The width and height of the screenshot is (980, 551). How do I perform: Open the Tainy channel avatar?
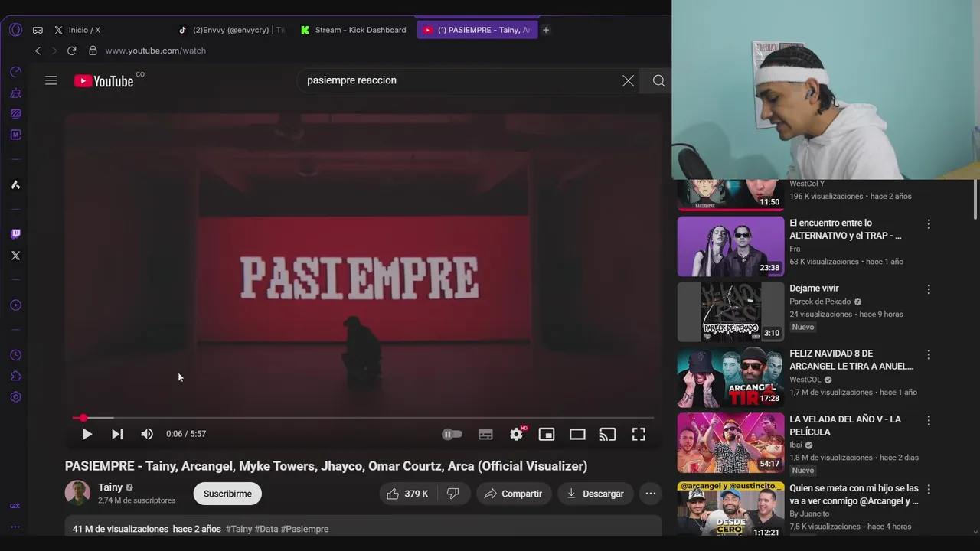pyautogui.click(x=77, y=493)
